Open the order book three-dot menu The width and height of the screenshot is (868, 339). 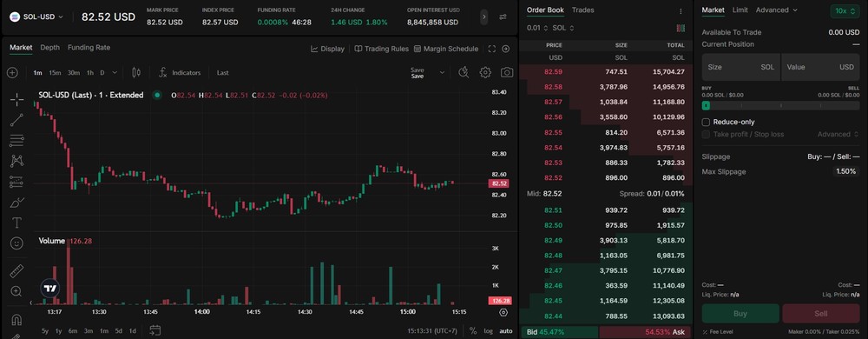[681, 10]
